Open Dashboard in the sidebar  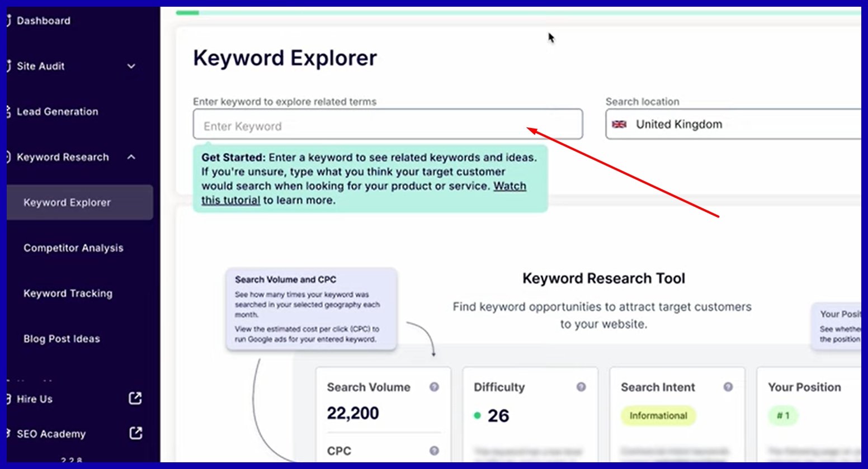[44, 21]
